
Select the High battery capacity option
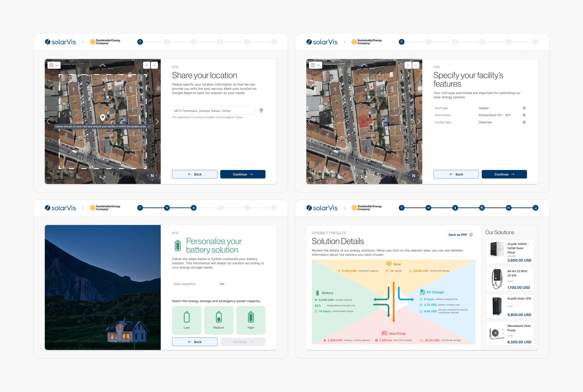(251, 320)
